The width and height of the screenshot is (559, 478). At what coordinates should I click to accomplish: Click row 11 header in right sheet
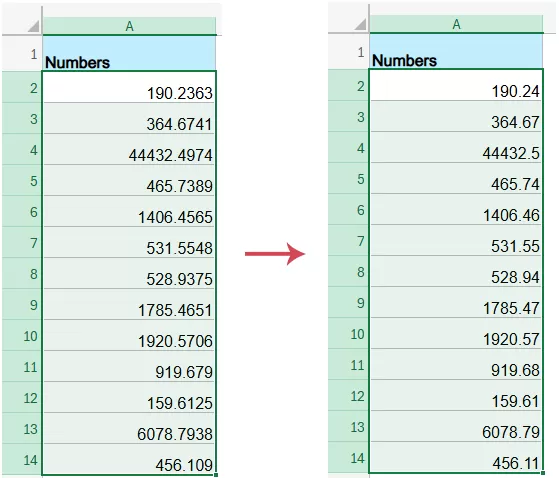coord(349,364)
